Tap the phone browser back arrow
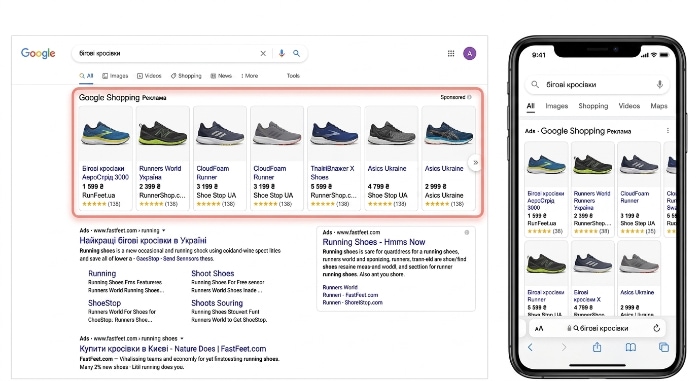The width and height of the screenshot is (700, 381). 530,347
